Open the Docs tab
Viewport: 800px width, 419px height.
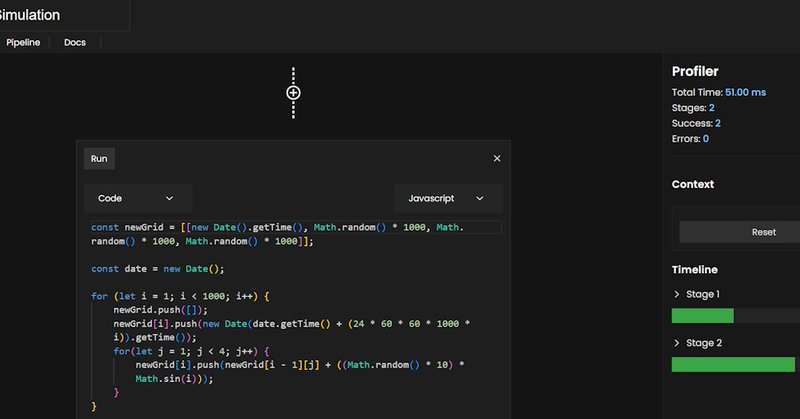click(75, 42)
